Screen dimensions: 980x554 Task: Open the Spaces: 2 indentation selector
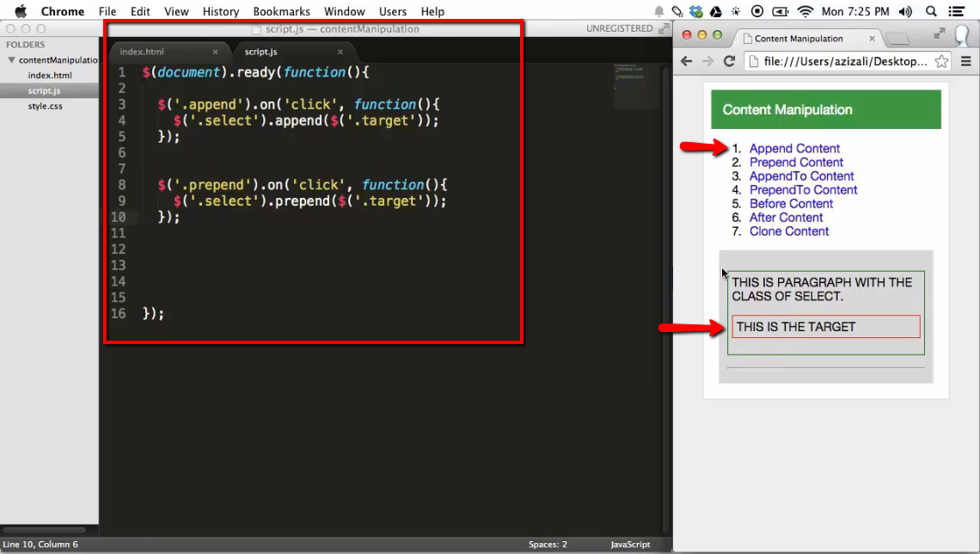coord(548,544)
